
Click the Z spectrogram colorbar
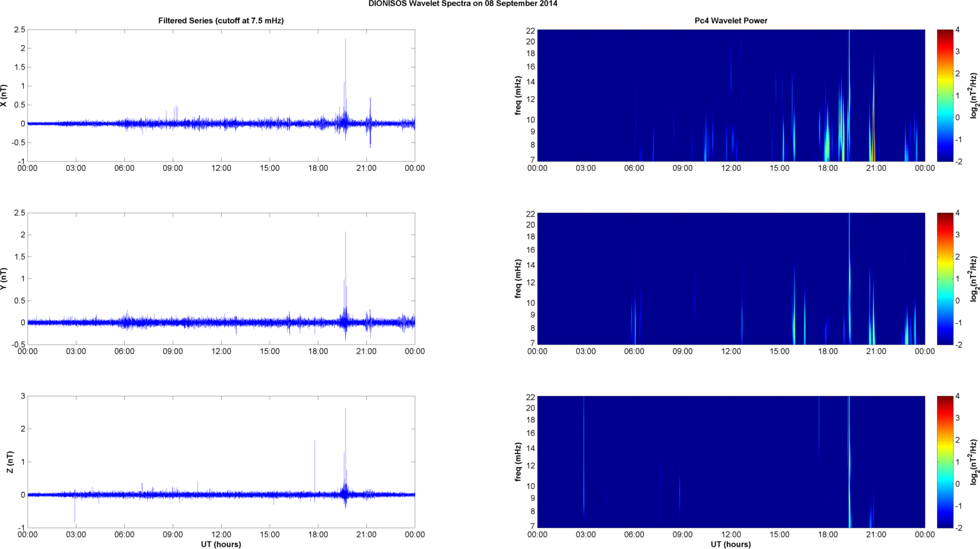tap(945, 462)
